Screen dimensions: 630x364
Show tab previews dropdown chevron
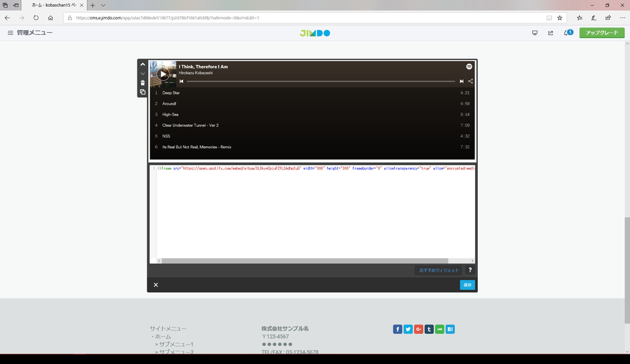(103, 5)
